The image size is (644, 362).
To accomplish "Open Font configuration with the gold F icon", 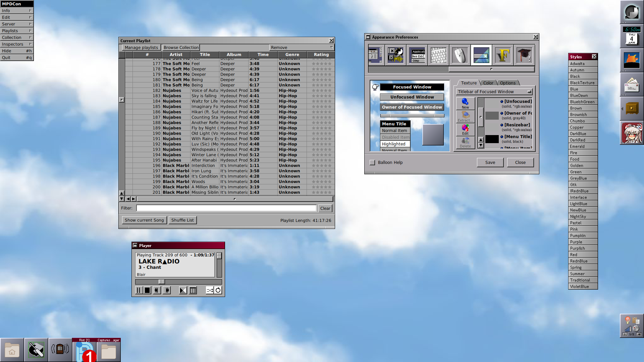I will (x=502, y=55).
